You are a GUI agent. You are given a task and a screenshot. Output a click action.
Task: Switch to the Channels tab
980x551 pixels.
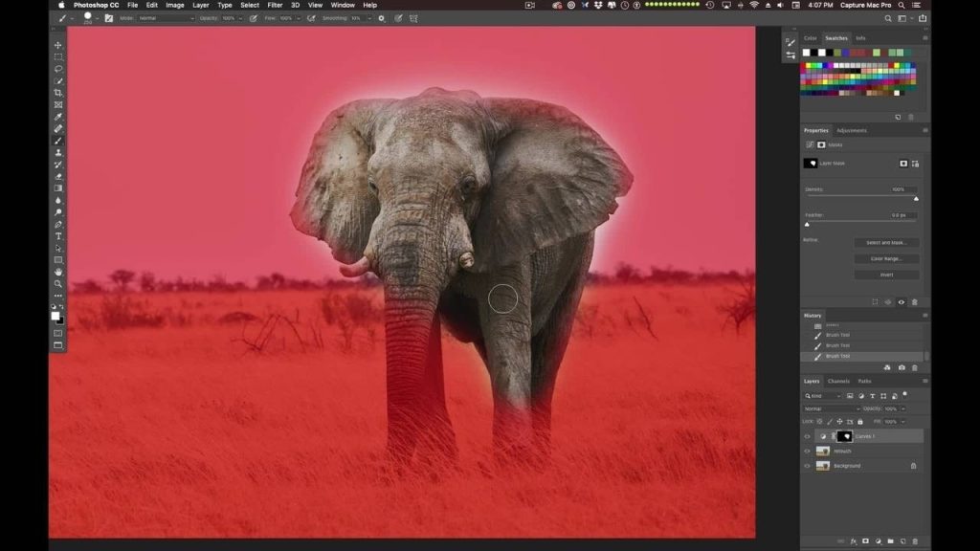pos(838,381)
